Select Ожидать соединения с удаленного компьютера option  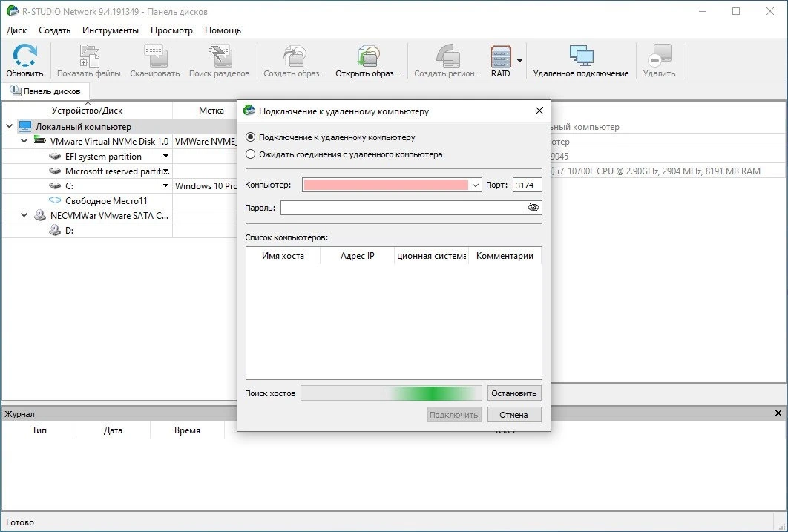coord(250,154)
